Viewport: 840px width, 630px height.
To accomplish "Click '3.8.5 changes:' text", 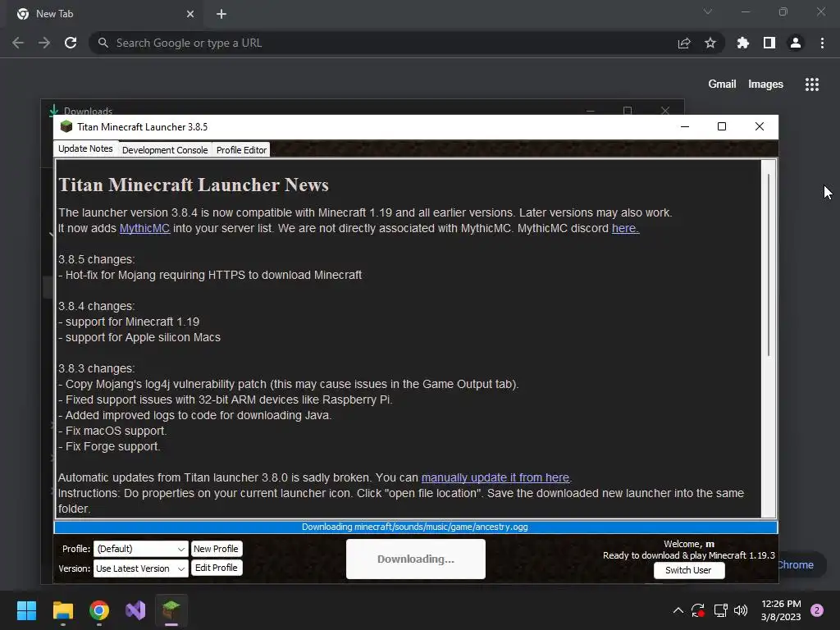I will click(x=97, y=259).
